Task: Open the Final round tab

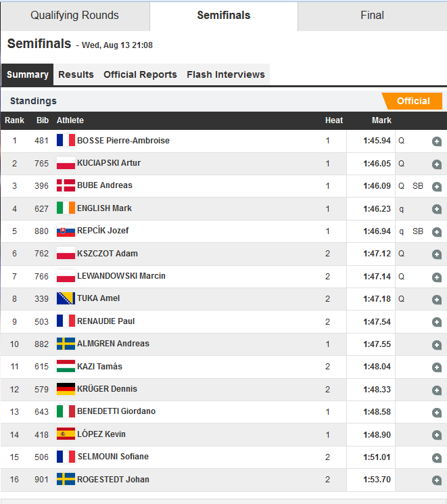Action: (372, 16)
